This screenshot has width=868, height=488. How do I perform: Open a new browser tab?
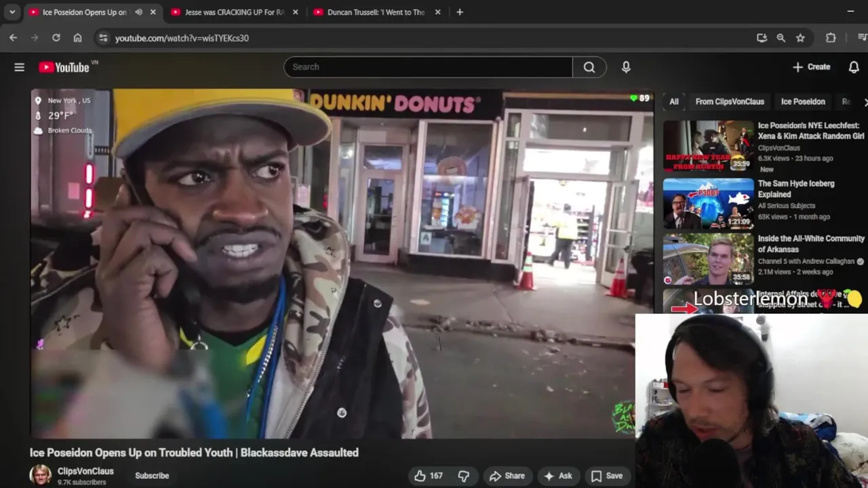[460, 12]
